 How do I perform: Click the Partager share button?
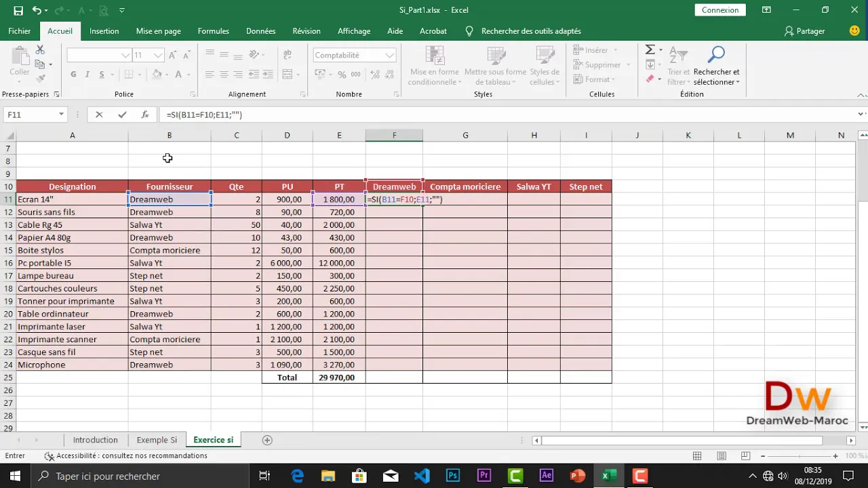[805, 31]
